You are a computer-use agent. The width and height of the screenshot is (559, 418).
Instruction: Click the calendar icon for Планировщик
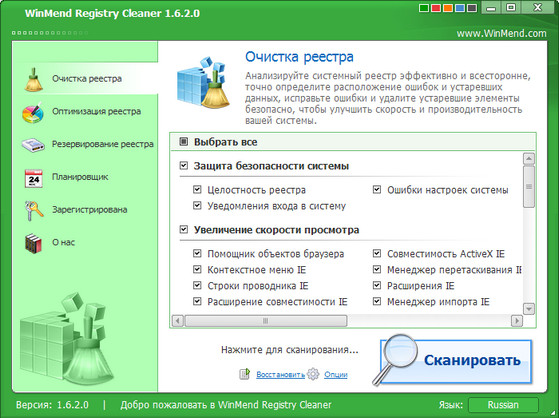coord(34,178)
